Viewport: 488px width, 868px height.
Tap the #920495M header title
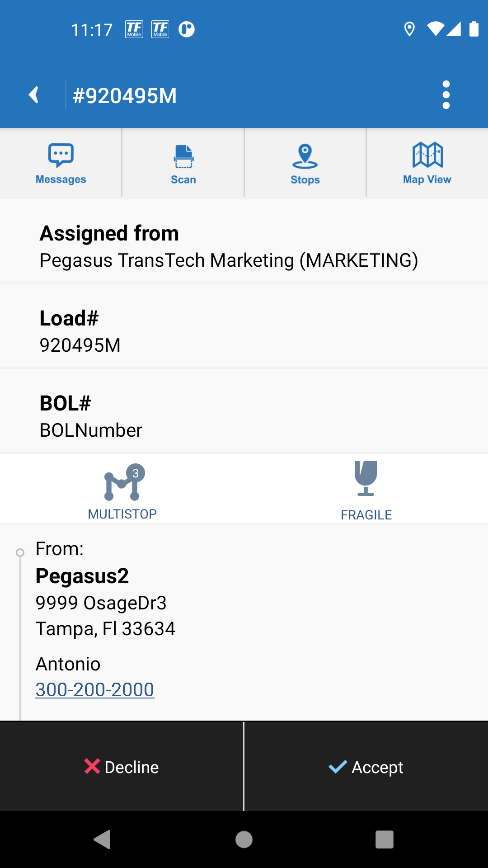click(x=125, y=96)
